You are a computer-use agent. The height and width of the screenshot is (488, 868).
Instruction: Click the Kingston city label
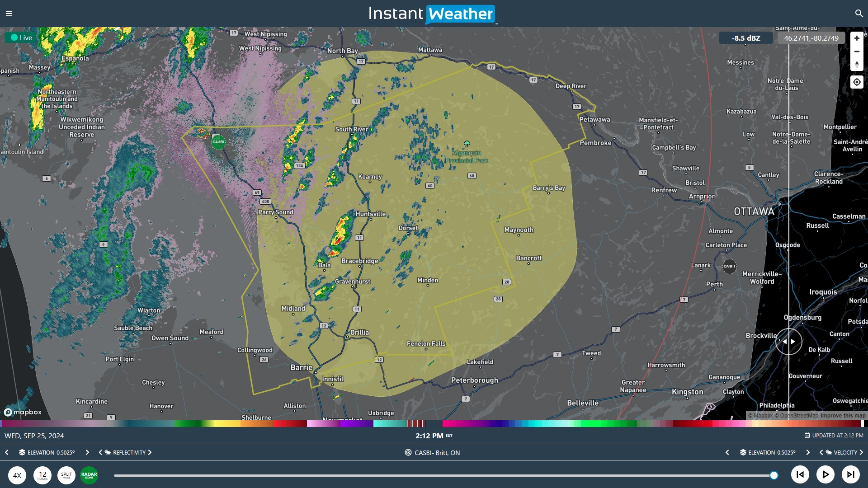coord(687,392)
